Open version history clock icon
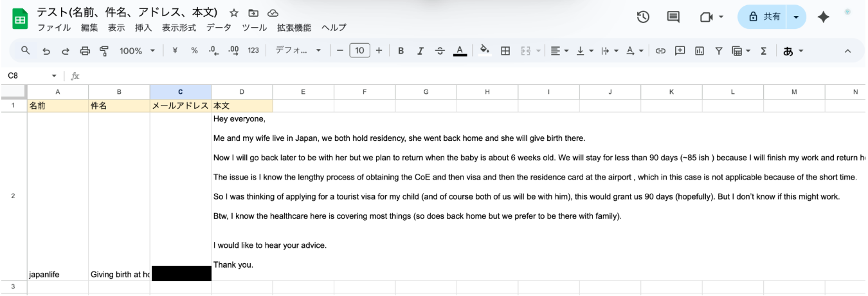This screenshot has width=868, height=296. [x=643, y=17]
